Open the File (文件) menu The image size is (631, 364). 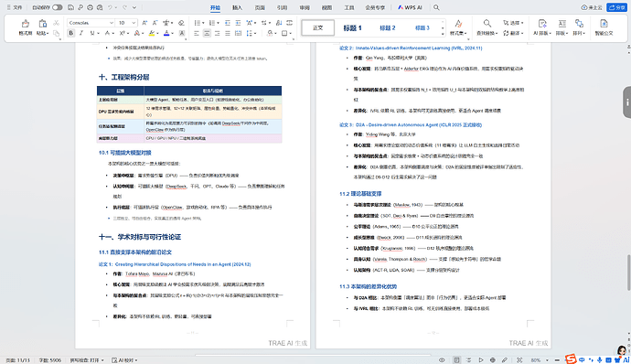click(15, 7)
